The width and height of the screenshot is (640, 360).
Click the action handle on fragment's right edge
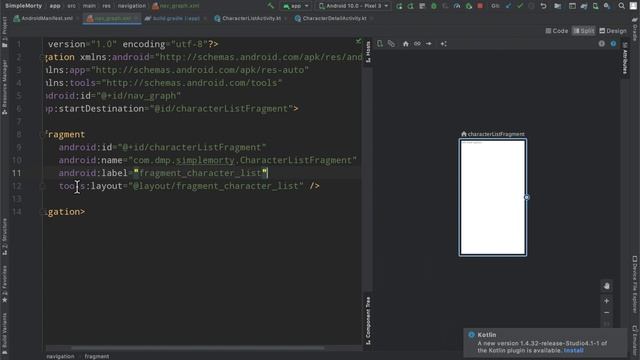coord(527,197)
